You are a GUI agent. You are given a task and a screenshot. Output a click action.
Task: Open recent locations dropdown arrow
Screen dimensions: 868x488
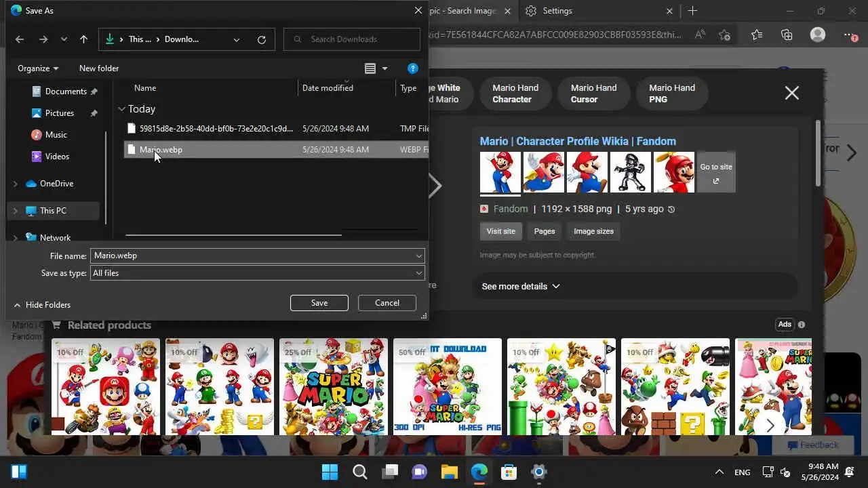click(x=64, y=39)
